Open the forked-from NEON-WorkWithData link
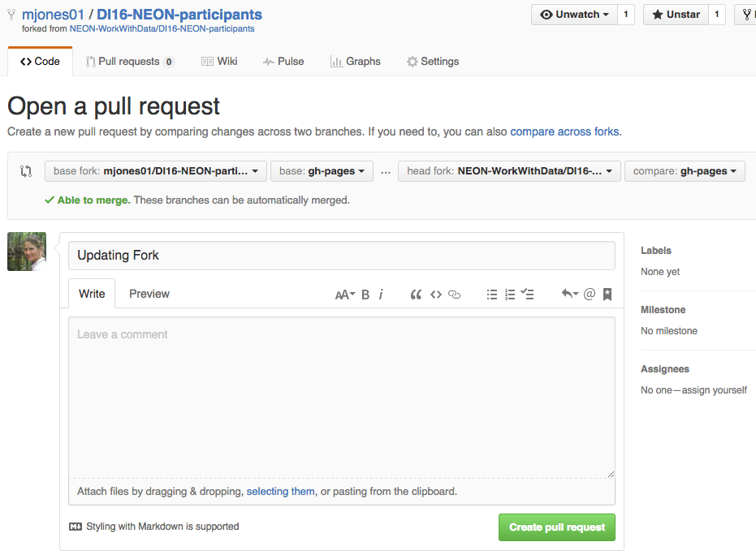 pyautogui.click(x=162, y=28)
